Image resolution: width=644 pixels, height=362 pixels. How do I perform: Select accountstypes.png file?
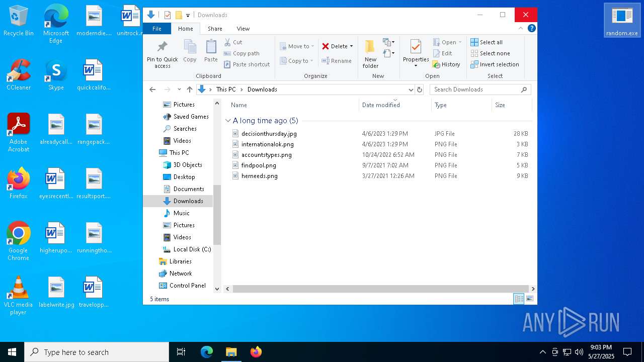pyautogui.click(x=267, y=155)
